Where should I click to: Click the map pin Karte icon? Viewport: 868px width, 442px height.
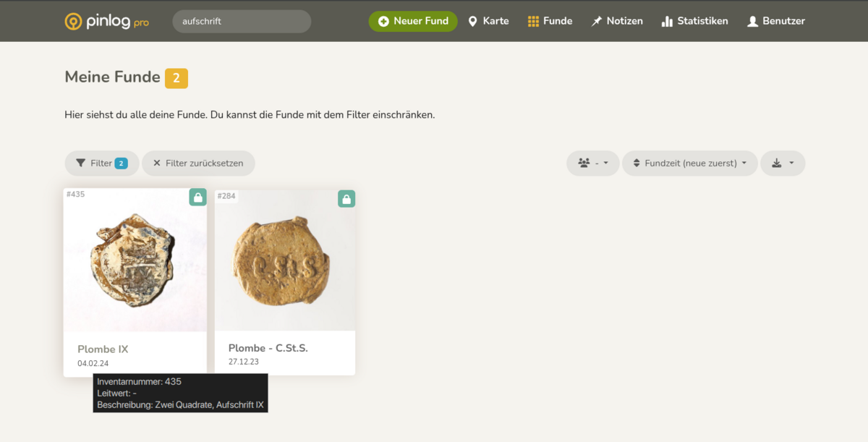tap(472, 21)
